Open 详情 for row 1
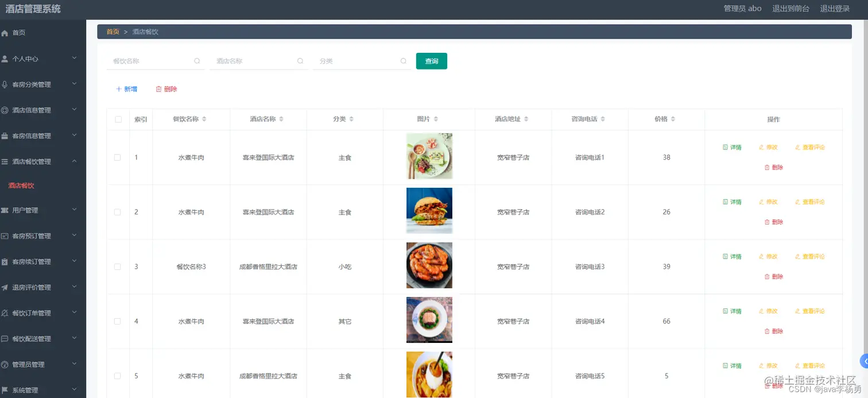868x398 pixels. [732, 148]
